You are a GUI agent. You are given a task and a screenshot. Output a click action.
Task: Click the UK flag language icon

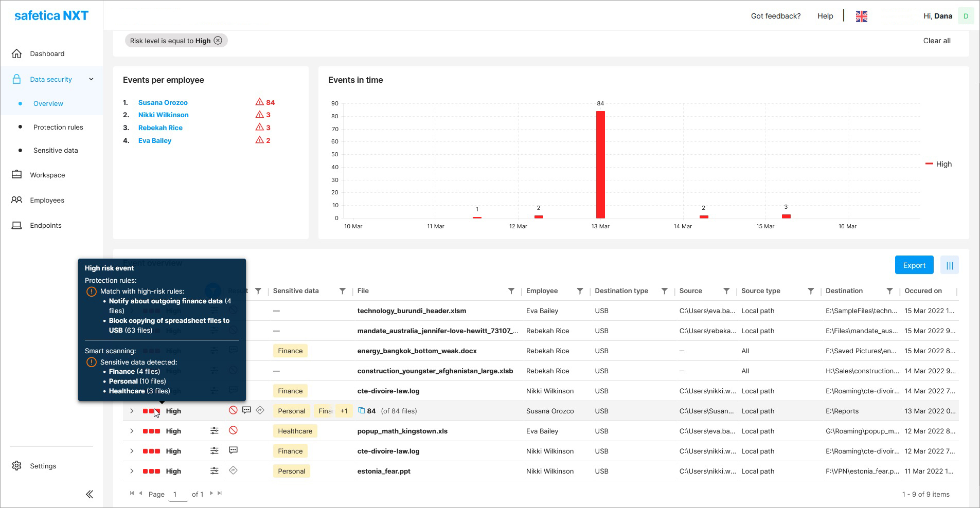[862, 16]
